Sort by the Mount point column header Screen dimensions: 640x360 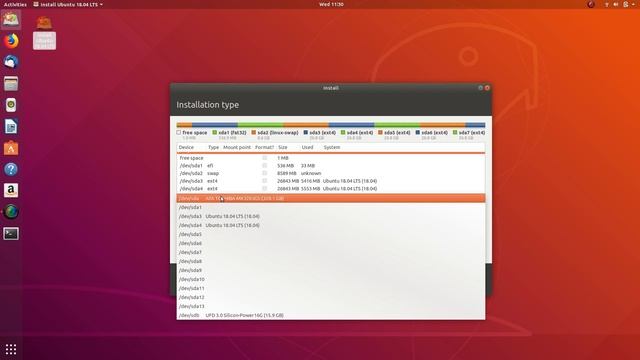click(237, 147)
